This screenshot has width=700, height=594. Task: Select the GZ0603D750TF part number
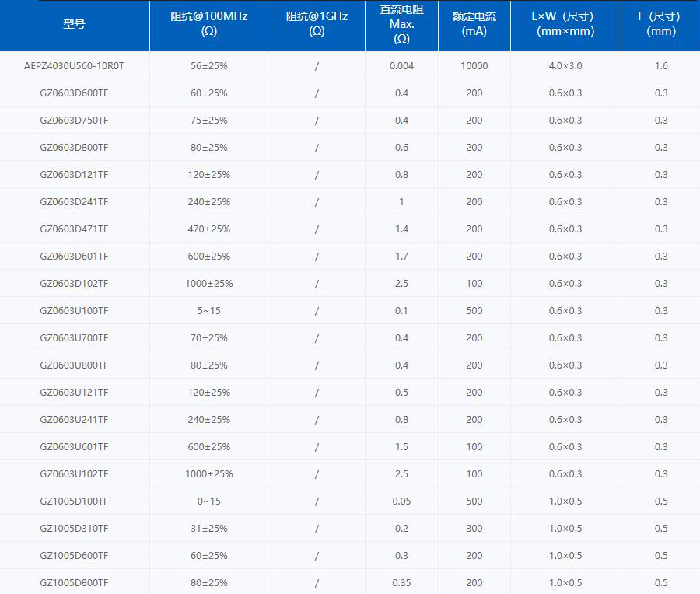coord(74,121)
